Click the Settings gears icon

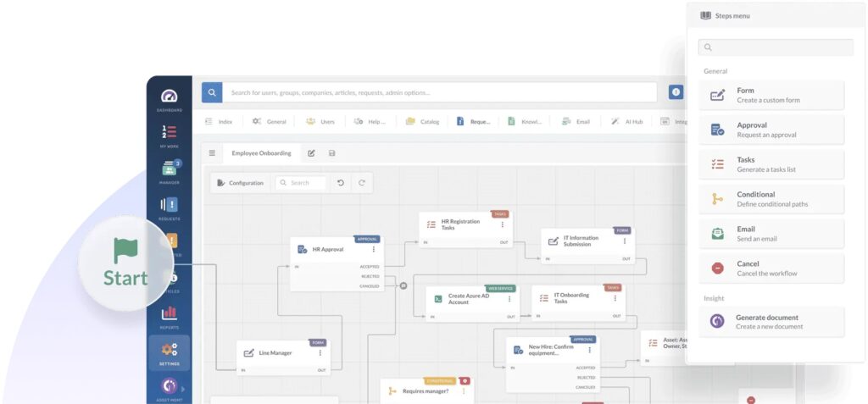pyautogui.click(x=169, y=351)
